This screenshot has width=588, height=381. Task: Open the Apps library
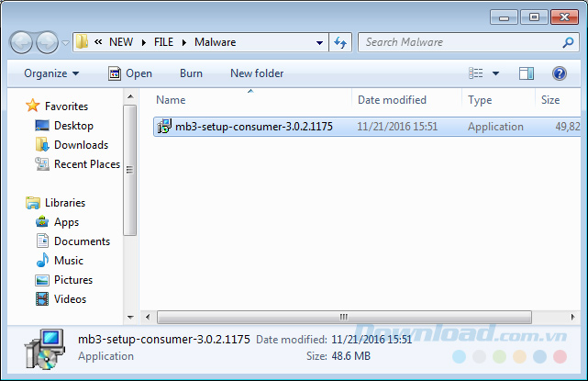tap(66, 222)
